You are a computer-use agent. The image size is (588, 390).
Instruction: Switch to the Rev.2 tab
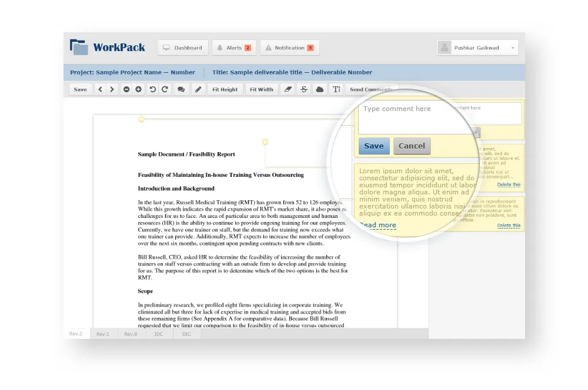(76, 334)
